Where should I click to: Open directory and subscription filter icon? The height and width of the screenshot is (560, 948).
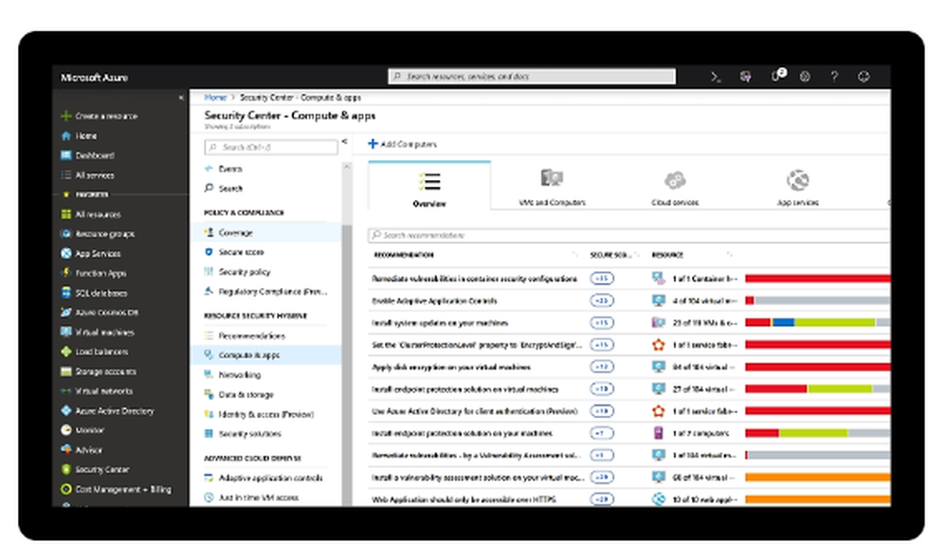pos(745,77)
